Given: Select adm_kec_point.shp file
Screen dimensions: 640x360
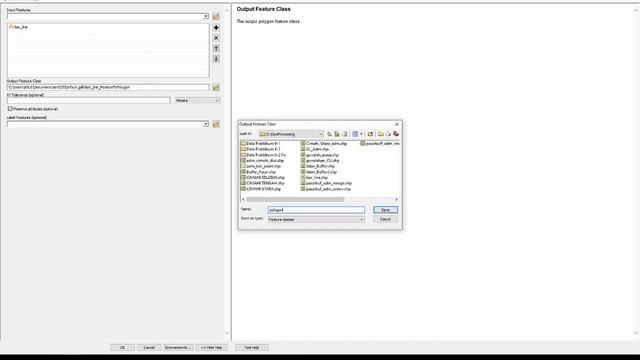Looking at the screenshot, I should pos(261,167).
